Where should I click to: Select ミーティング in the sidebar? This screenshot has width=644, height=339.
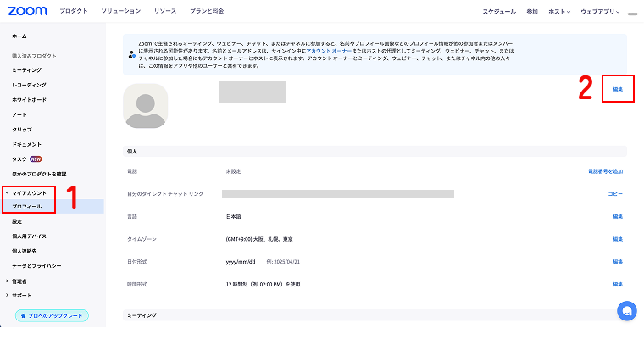26,70
